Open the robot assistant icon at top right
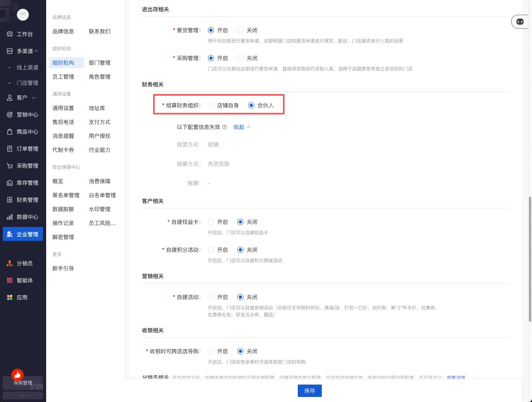Viewport: 532px width, 402px height. point(520,22)
